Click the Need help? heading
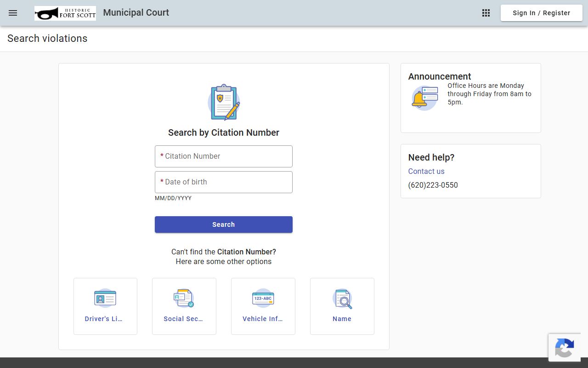 431,157
